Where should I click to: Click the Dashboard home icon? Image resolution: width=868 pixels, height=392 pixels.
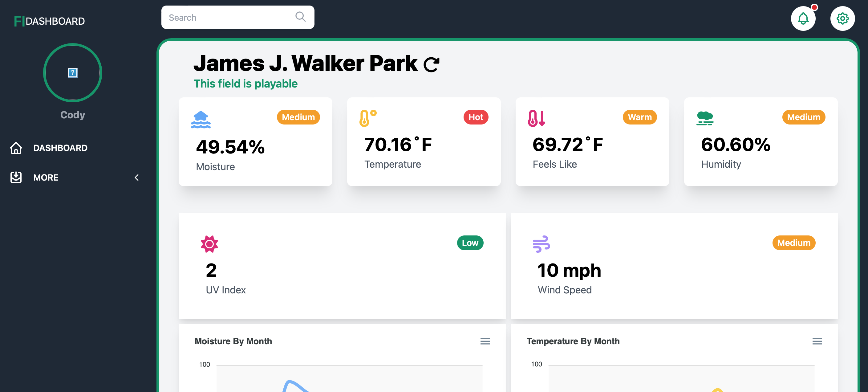16,148
